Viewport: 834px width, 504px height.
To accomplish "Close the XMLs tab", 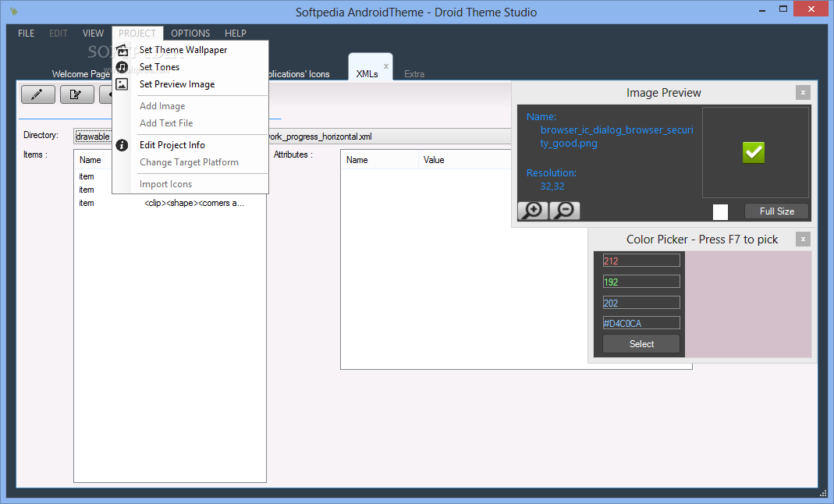I will [x=386, y=66].
